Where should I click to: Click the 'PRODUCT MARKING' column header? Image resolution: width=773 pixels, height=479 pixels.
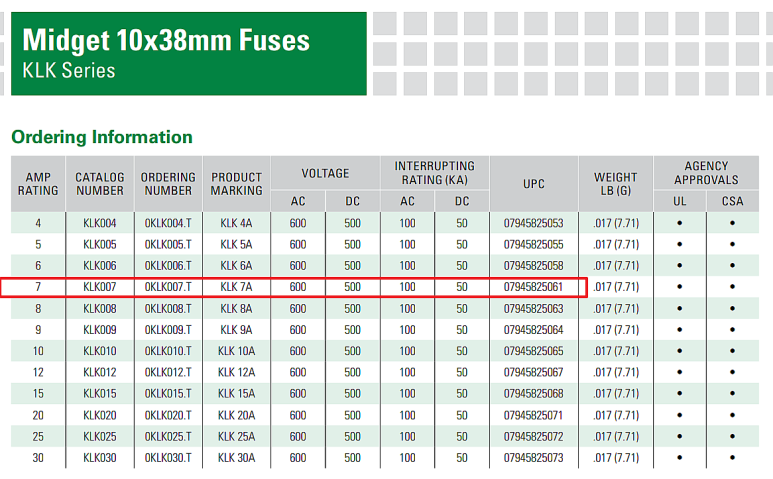click(237, 184)
